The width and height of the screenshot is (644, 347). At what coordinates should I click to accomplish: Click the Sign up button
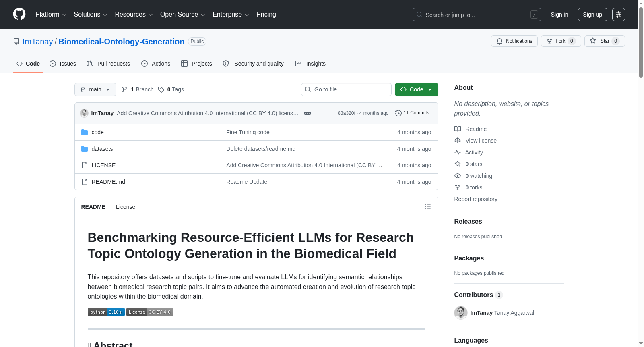(x=592, y=15)
